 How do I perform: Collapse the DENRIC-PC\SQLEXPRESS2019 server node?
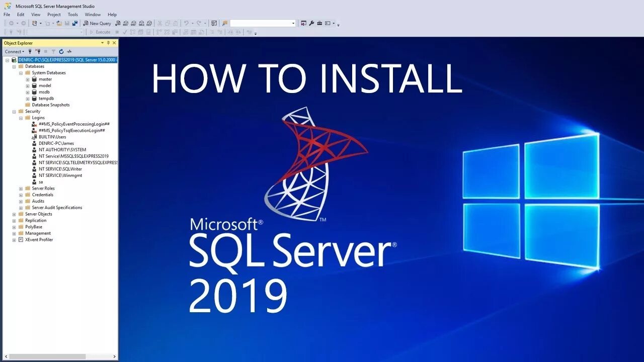7,60
